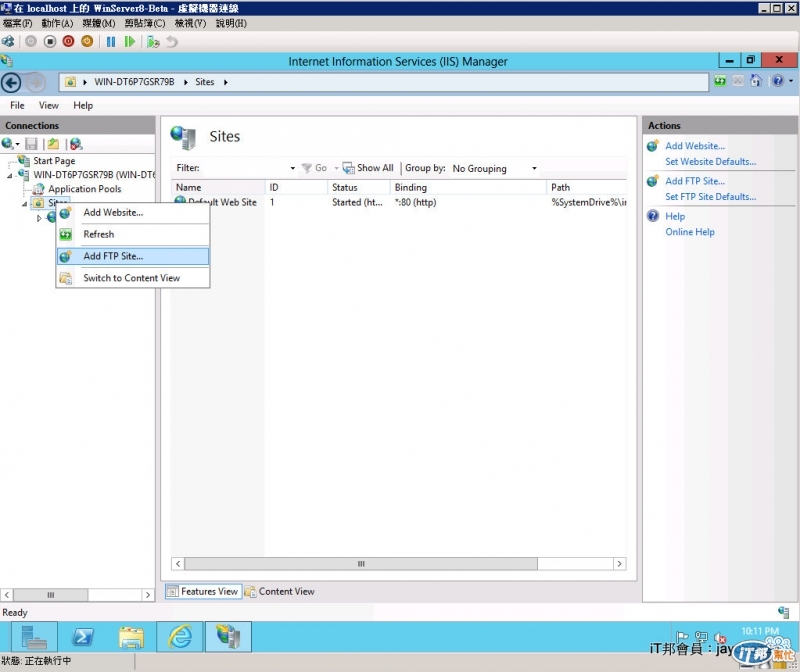Launch PowerShell from the taskbar
This screenshot has width=800, height=672.
[x=83, y=637]
